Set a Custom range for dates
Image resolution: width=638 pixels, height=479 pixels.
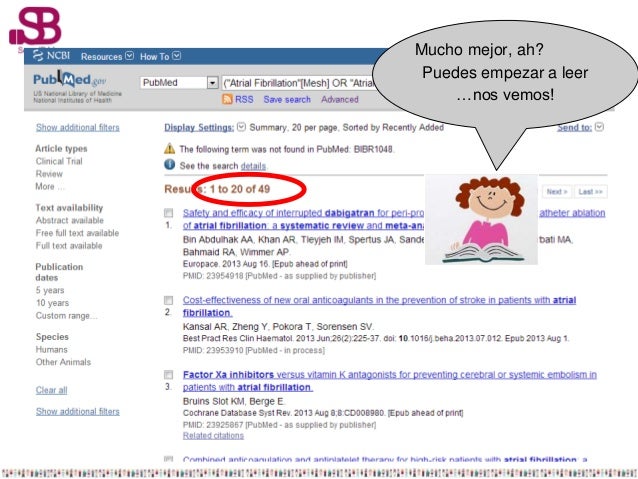[67, 315]
